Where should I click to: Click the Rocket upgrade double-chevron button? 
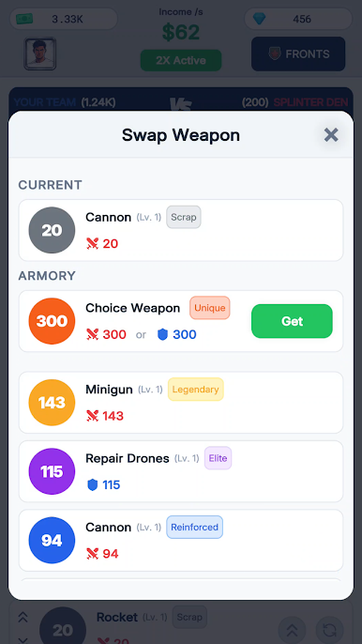click(293, 630)
